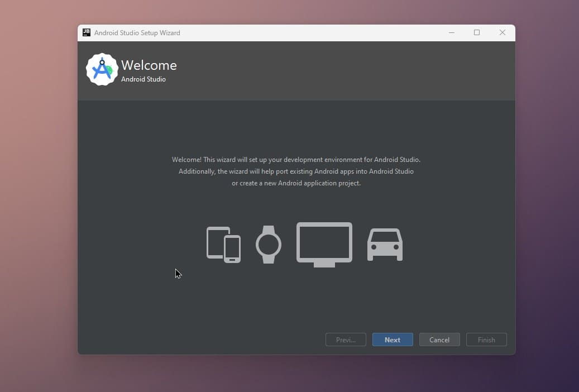Image resolution: width=579 pixels, height=392 pixels.
Task: Click the 'Welcome! This wizard will set up' line
Action: 296,160
